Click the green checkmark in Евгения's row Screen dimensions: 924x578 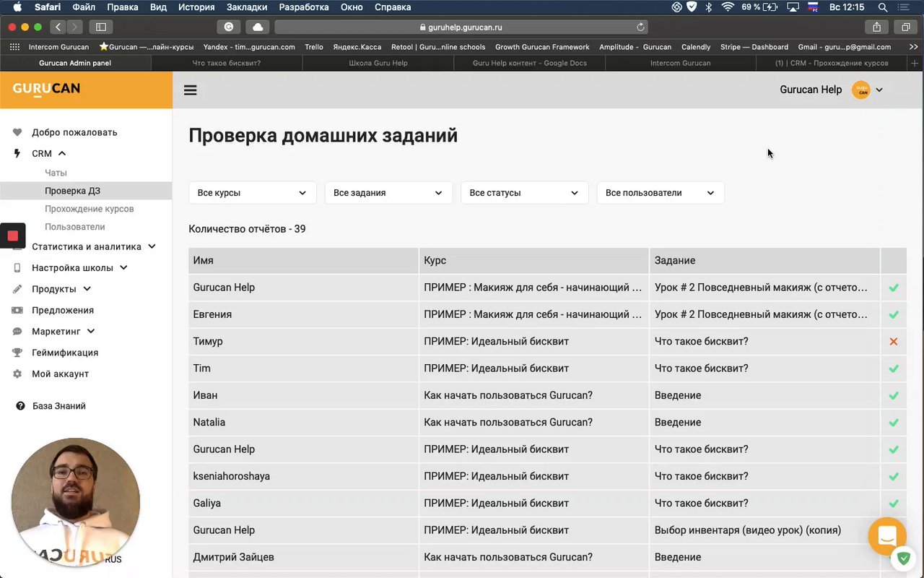894,314
